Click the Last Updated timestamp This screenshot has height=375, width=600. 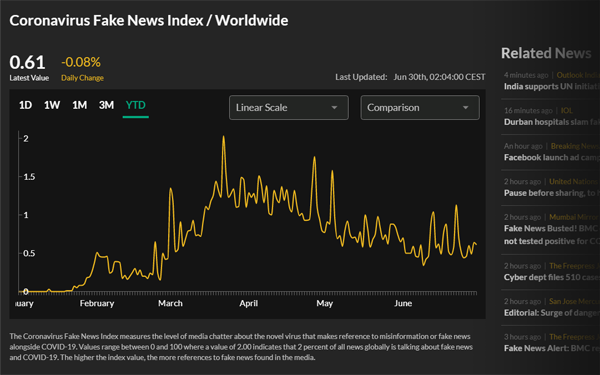pos(410,77)
